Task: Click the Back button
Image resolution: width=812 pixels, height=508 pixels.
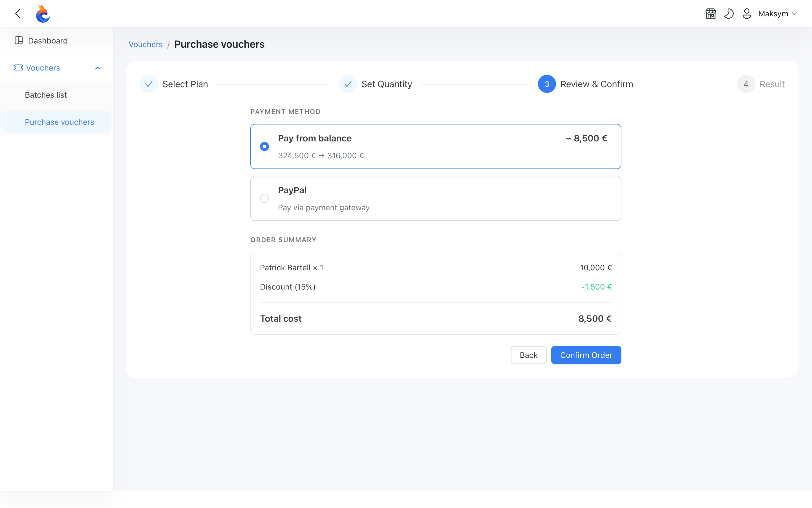Action: click(528, 355)
